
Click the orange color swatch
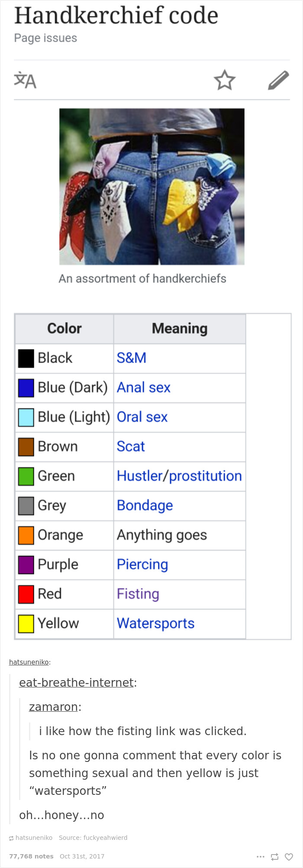(x=26, y=535)
